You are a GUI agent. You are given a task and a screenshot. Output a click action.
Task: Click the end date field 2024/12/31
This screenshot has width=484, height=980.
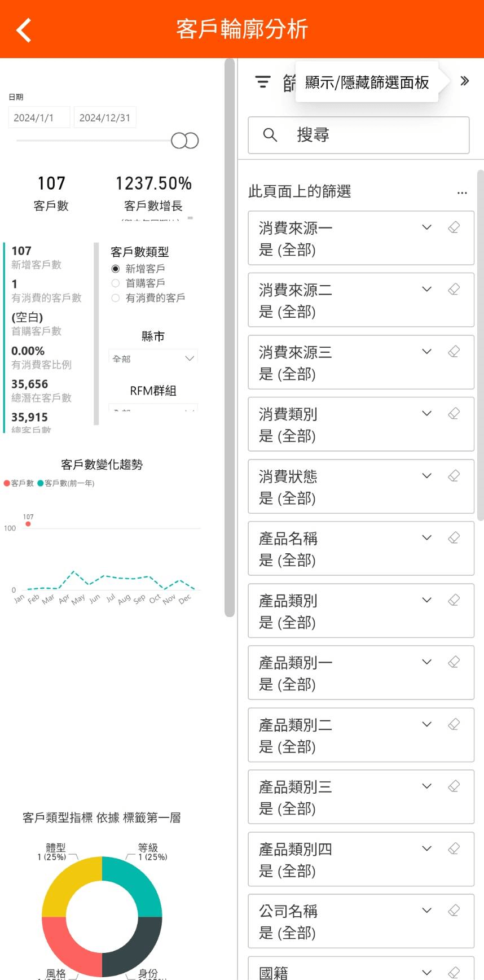click(105, 117)
